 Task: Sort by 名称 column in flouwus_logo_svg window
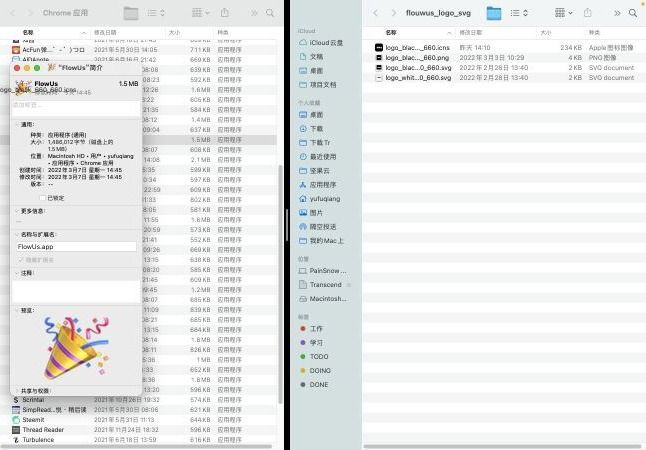pos(391,32)
